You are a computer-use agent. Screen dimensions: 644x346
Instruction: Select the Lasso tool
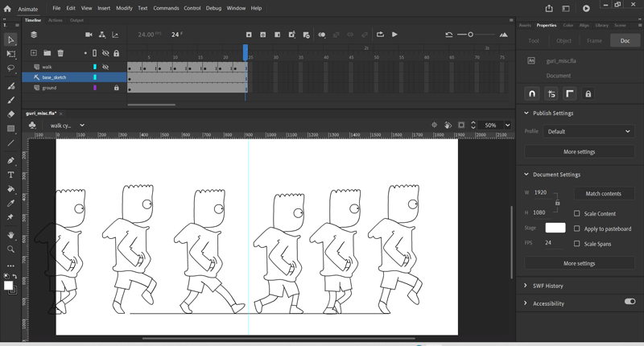click(10, 68)
